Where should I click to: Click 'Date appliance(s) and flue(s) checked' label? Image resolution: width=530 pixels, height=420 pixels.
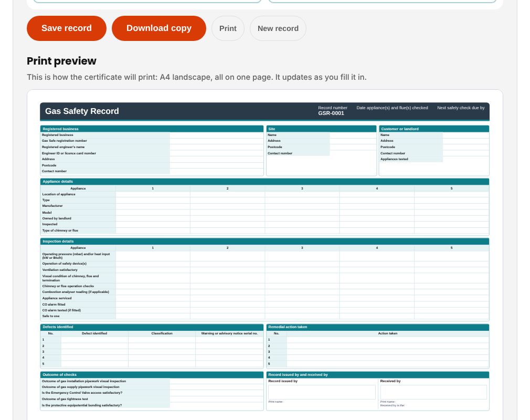(392, 108)
